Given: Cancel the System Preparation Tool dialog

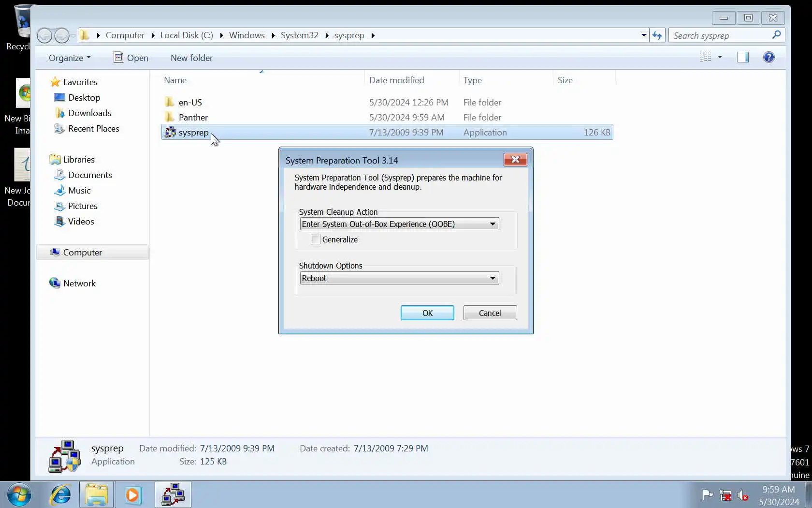Looking at the screenshot, I should pyautogui.click(x=490, y=313).
